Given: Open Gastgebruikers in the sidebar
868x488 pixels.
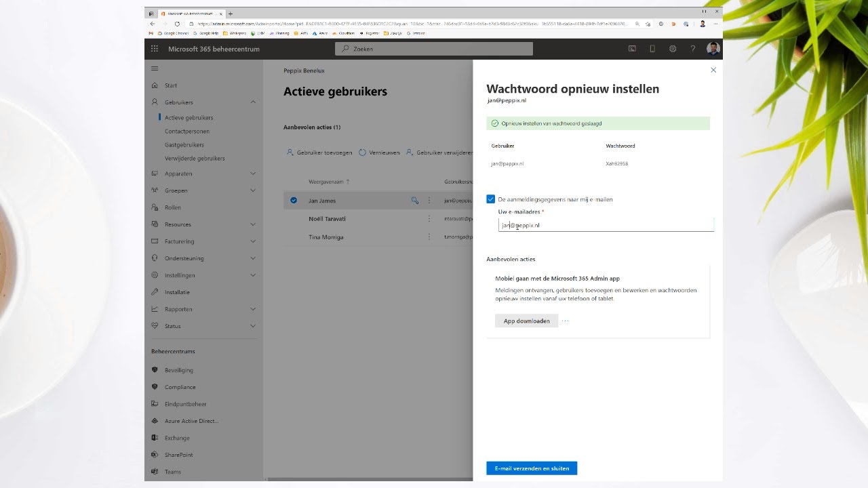Looking at the screenshot, I should (x=184, y=145).
